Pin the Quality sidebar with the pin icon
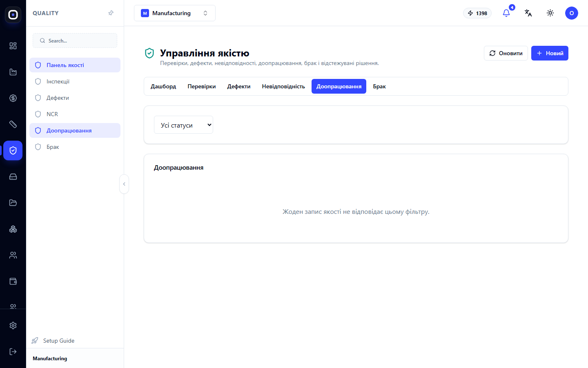Image resolution: width=588 pixels, height=368 pixels. pyautogui.click(x=111, y=13)
